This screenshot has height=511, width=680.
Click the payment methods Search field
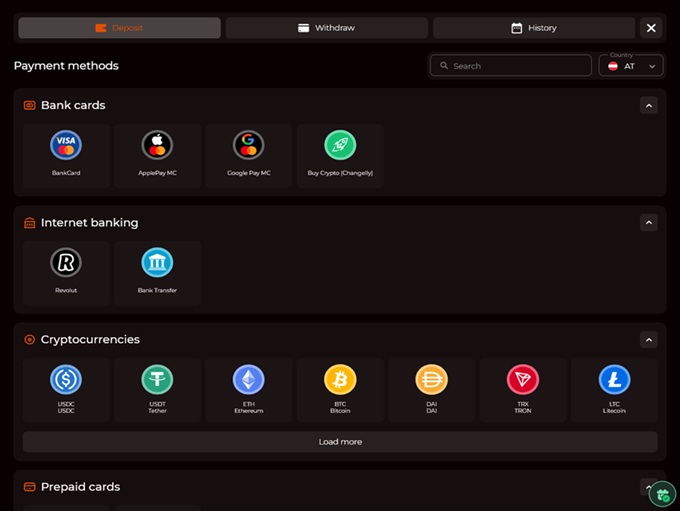[x=510, y=66]
